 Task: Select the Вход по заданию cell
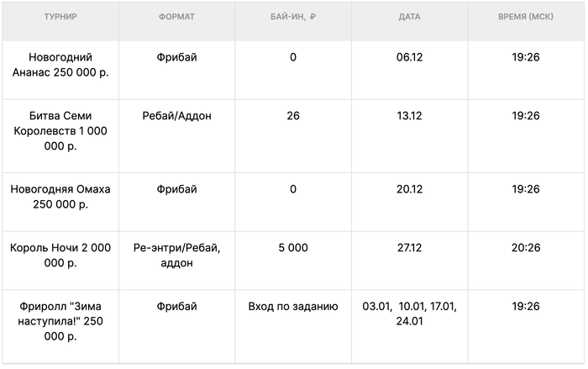coord(292,307)
